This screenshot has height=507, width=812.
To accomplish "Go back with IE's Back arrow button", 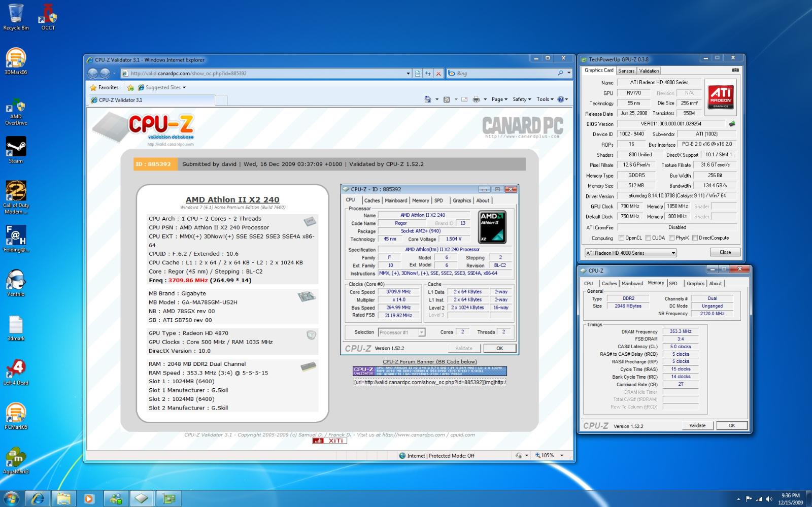I will [x=93, y=73].
